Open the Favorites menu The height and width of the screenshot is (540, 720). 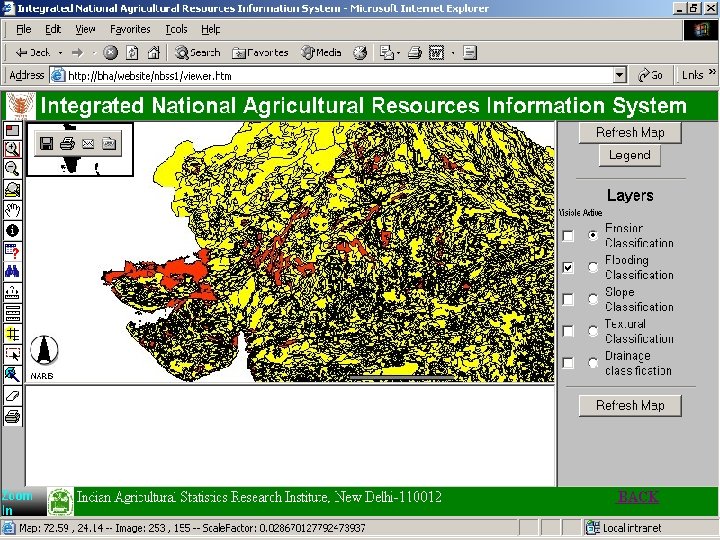130,29
